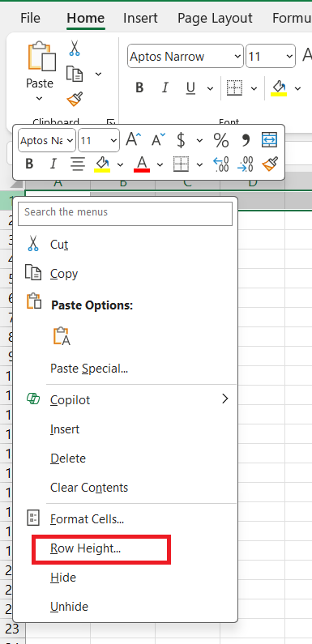The image size is (312, 644).
Task: Apply red Font Color in mini toolbar
Action: [142, 164]
